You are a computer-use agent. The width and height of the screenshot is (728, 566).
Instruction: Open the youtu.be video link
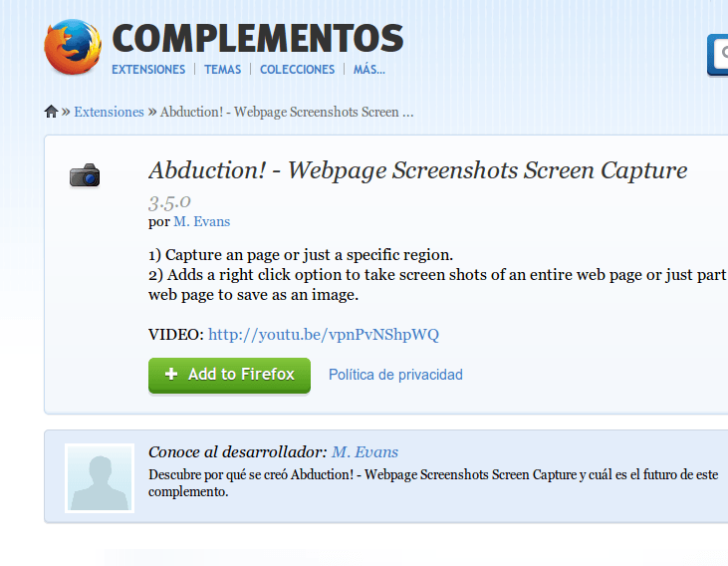(x=324, y=335)
